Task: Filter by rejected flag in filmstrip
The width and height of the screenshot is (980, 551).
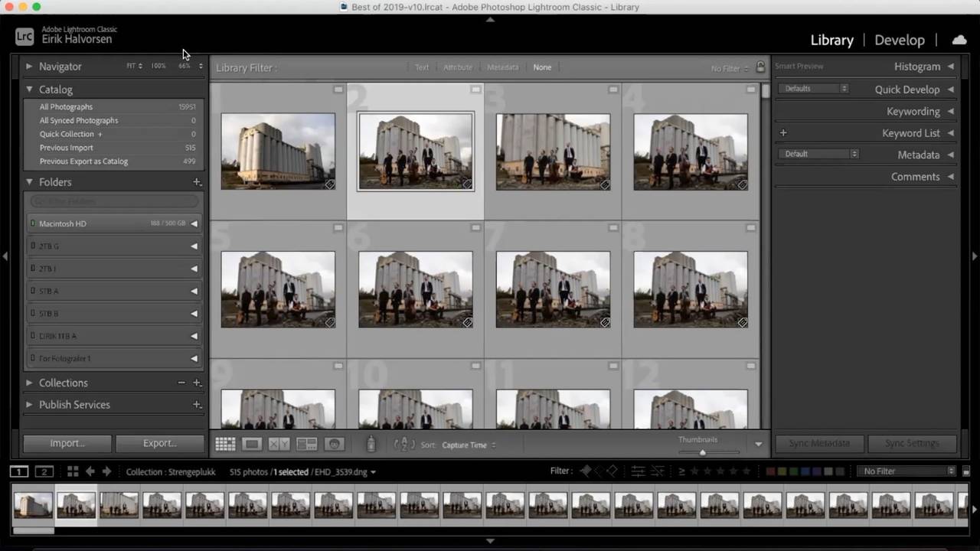Action: (x=612, y=471)
